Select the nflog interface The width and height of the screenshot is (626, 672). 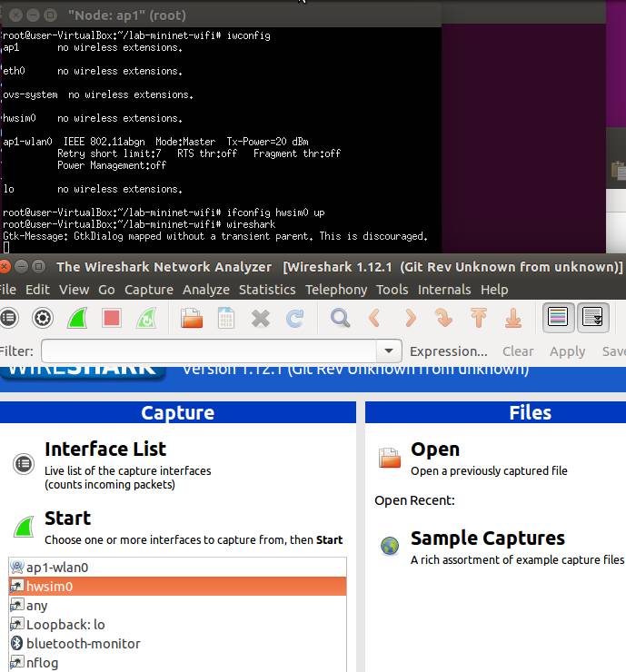177,663
